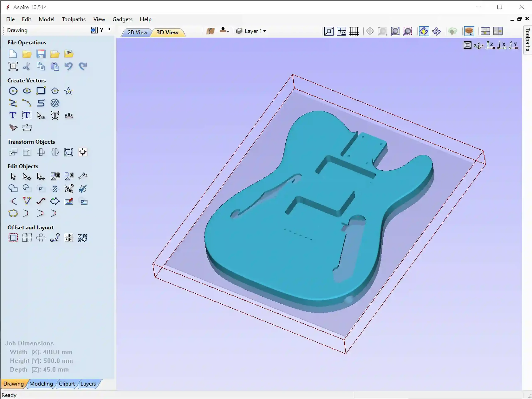Click the Zoom to fit view icon
532x399 pixels.
tap(468, 45)
